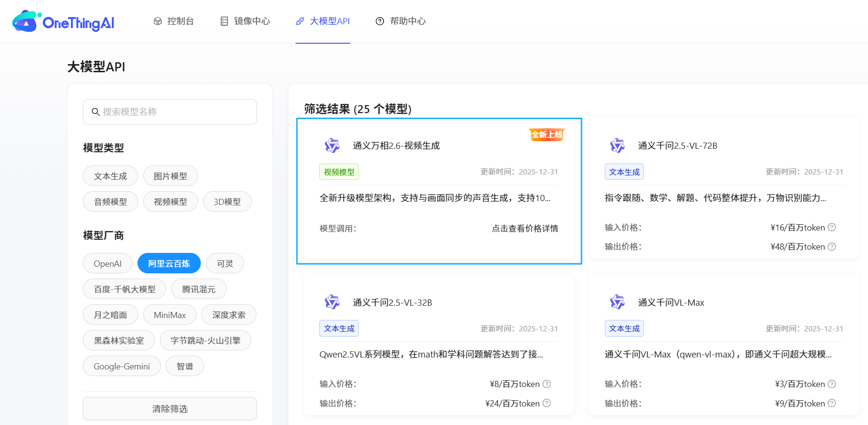Open 点击查看价格详情 link
This screenshot has height=425, width=868.
525,228
